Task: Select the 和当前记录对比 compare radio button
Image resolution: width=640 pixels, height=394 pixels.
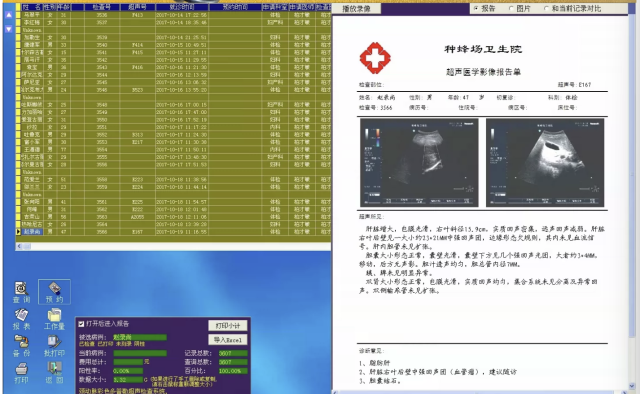Action: pos(546,8)
